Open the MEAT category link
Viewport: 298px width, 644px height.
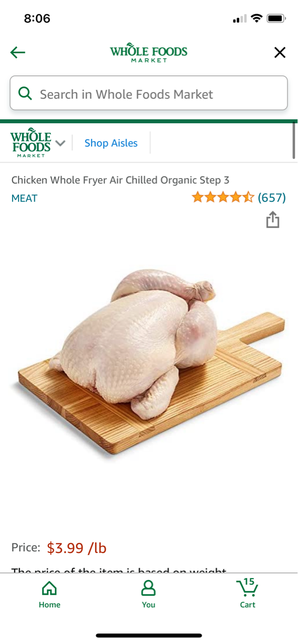(x=24, y=198)
